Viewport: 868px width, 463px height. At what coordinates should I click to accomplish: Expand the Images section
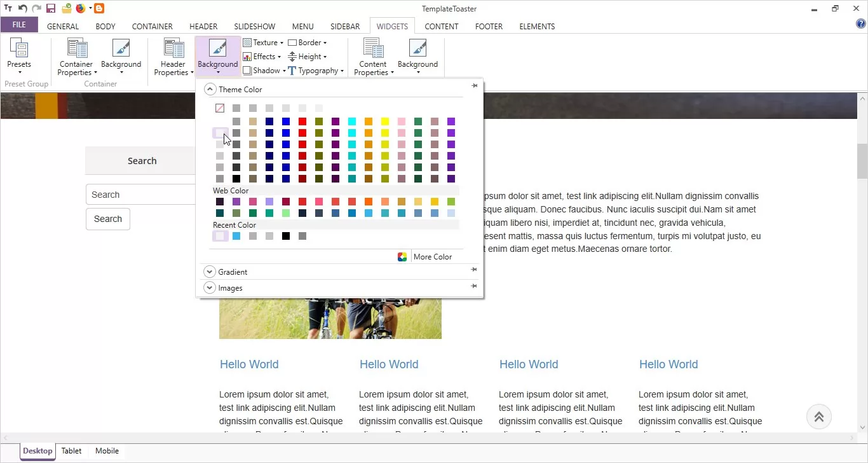coord(210,288)
